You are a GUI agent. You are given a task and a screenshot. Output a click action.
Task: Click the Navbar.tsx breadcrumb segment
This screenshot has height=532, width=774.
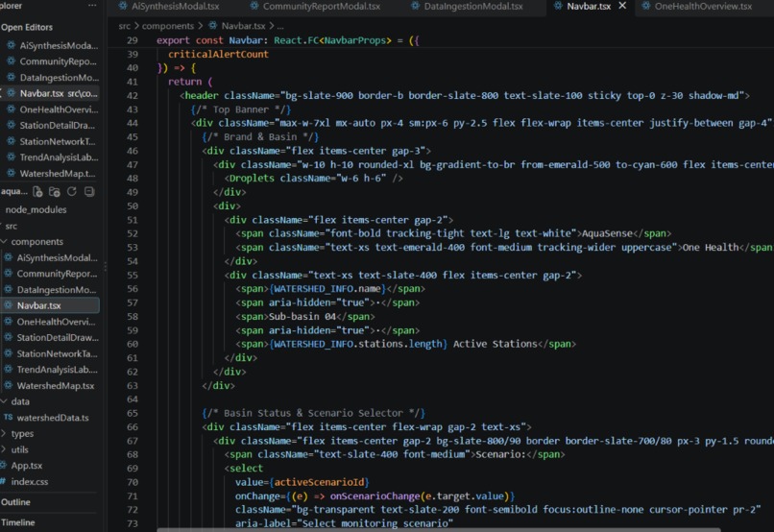coord(243,26)
